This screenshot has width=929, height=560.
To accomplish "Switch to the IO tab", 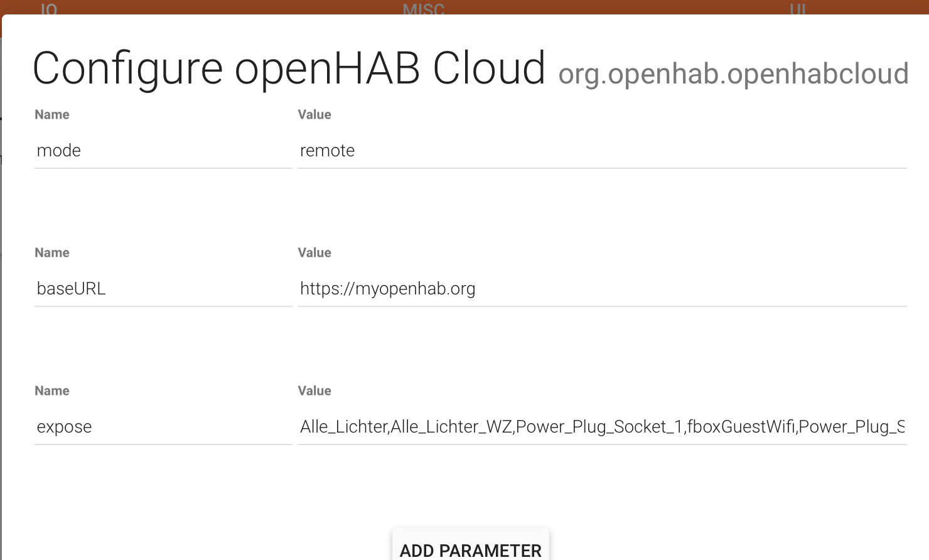I will point(49,9).
